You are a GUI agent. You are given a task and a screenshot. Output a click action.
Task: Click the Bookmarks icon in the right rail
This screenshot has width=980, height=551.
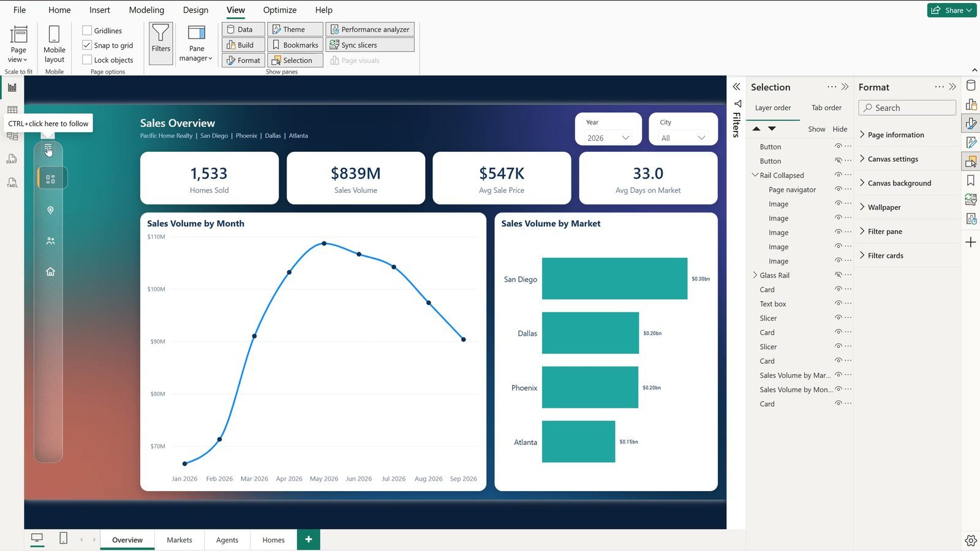pos(971,181)
